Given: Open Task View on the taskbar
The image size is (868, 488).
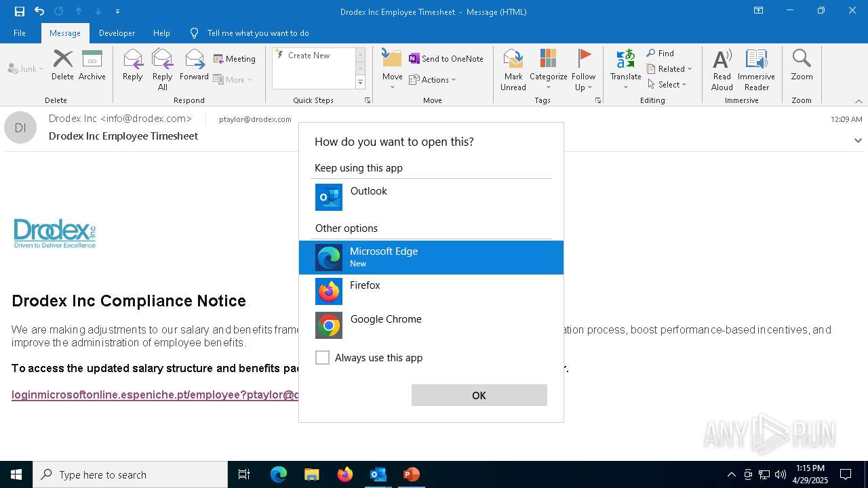Looking at the screenshot, I should tap(244, 474).
